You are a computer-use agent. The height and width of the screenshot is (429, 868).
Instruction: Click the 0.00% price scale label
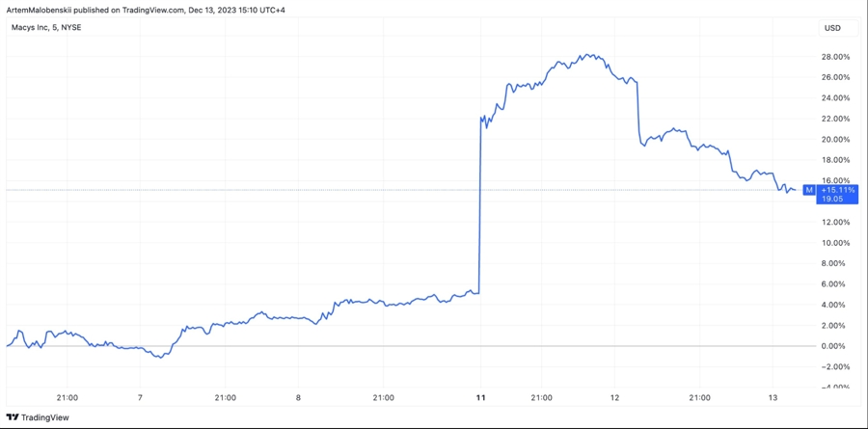(834, 346)
